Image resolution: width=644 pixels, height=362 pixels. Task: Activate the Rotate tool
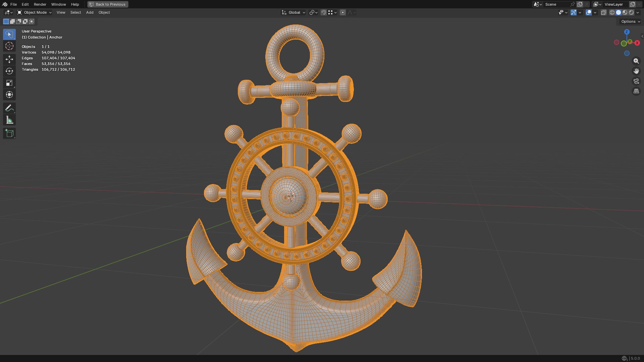pos(9,71)
